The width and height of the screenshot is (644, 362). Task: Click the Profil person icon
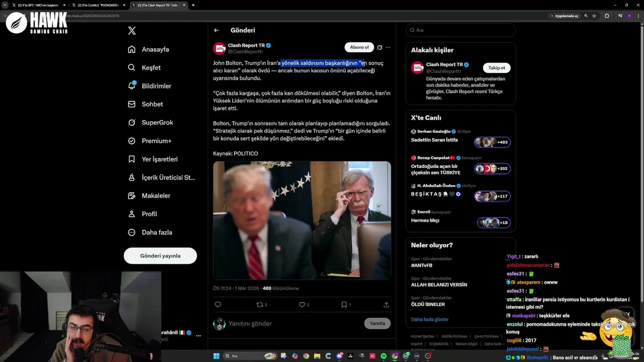(132, 214)
